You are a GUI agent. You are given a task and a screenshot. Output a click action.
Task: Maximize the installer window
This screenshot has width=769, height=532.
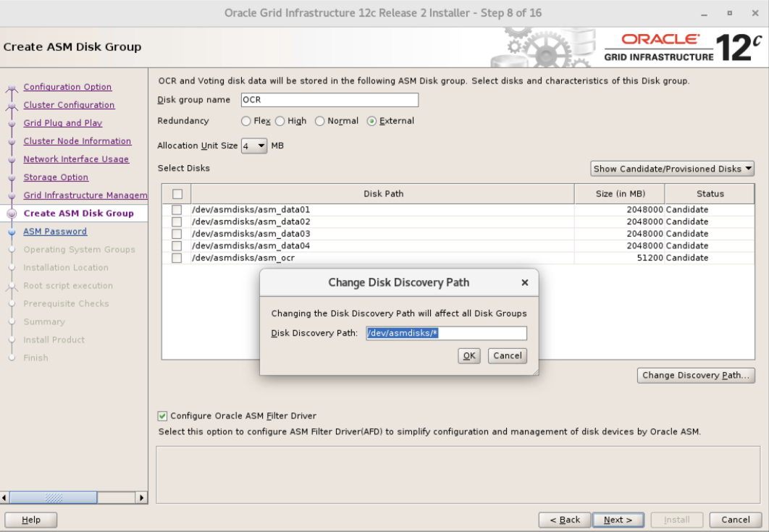pos(730,13)
